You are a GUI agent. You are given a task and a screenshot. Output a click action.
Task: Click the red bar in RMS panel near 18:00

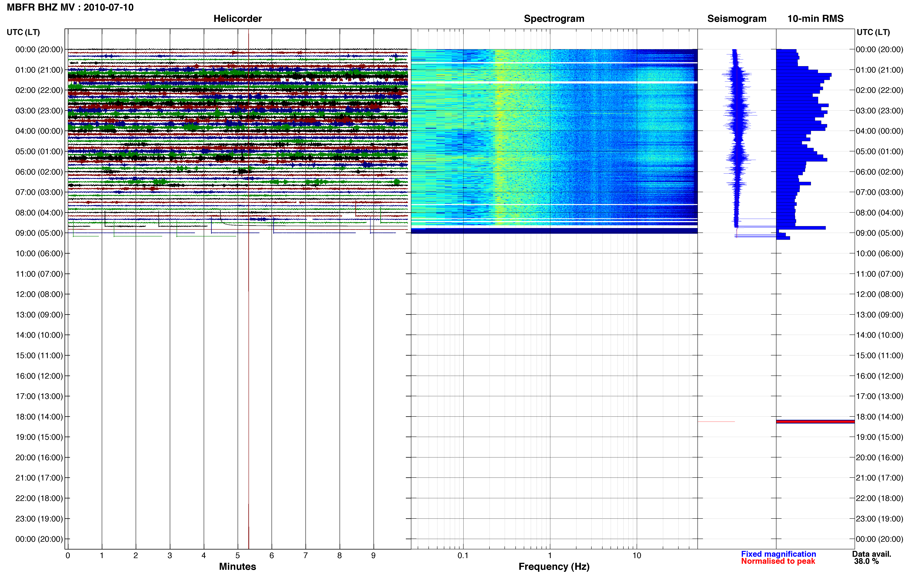pyautogui.click(x=815, y=422)
